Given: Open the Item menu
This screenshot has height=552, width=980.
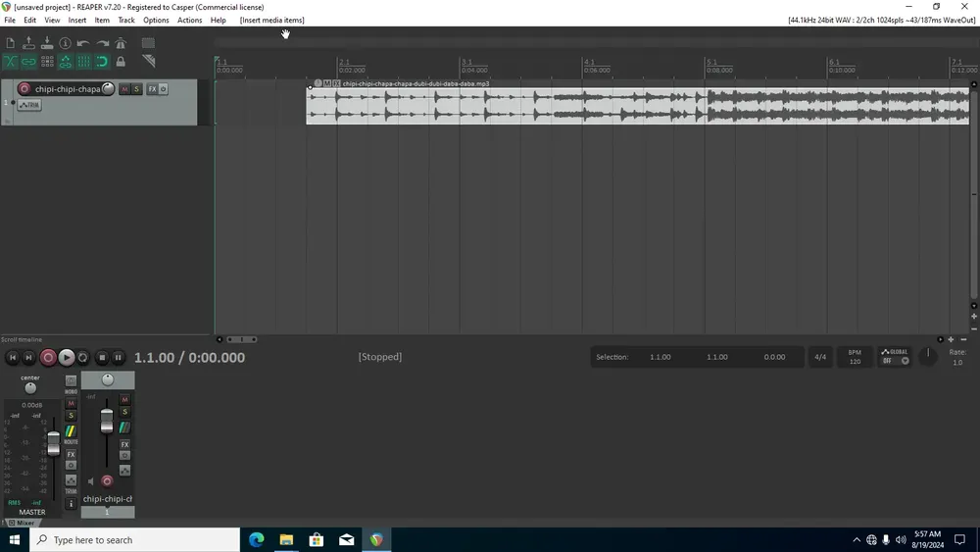Looking at the screenshot, I should pos(102,20).
